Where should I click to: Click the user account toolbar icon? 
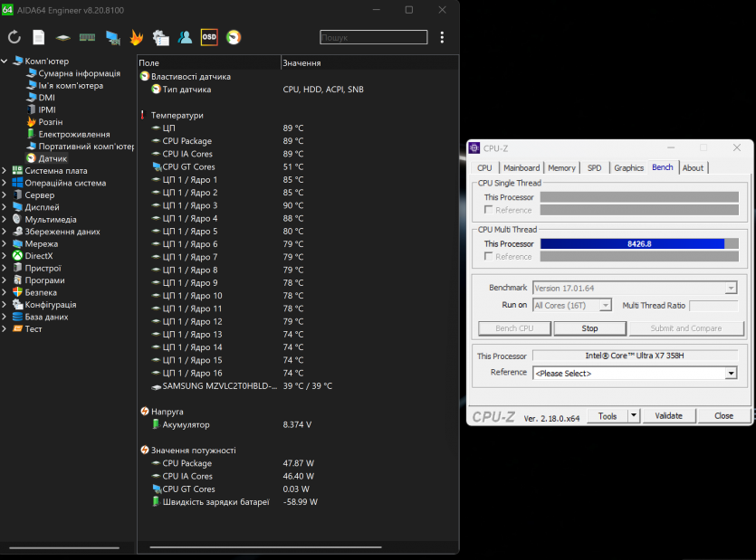[x=185, y=37]
